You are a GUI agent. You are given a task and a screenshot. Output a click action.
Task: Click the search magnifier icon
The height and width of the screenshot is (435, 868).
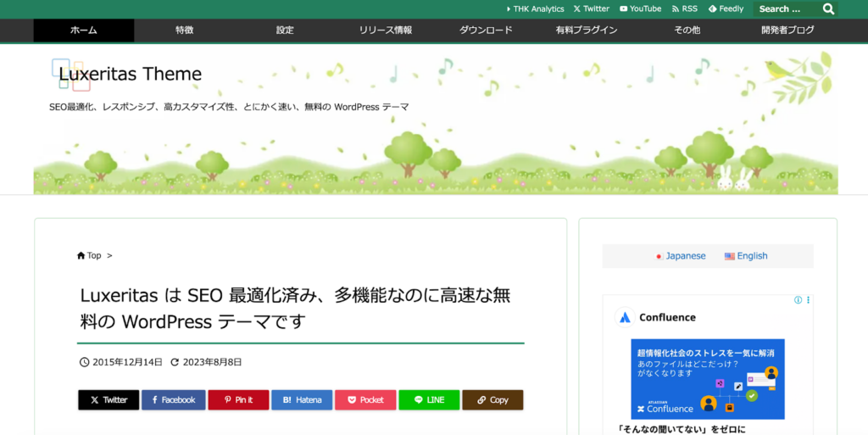pos(828,9)
